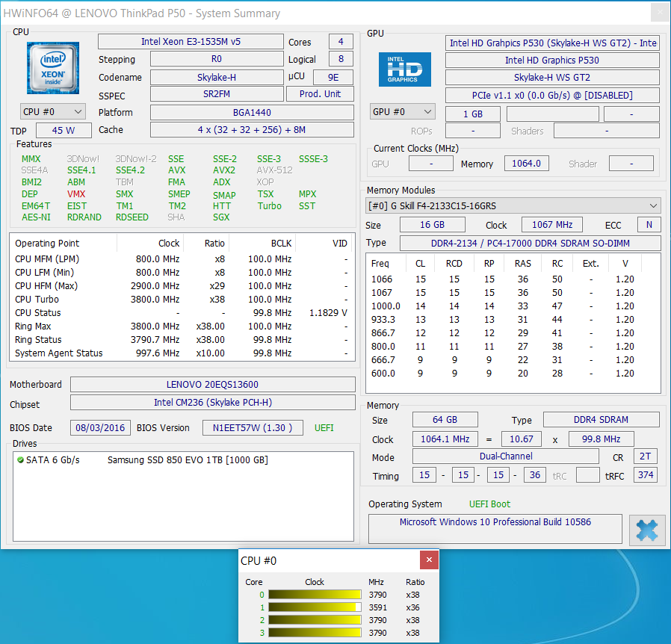Click the PCIe v1.1 x0 DISABLED field
The image size is (671, 644).
[x=552, y=95]
